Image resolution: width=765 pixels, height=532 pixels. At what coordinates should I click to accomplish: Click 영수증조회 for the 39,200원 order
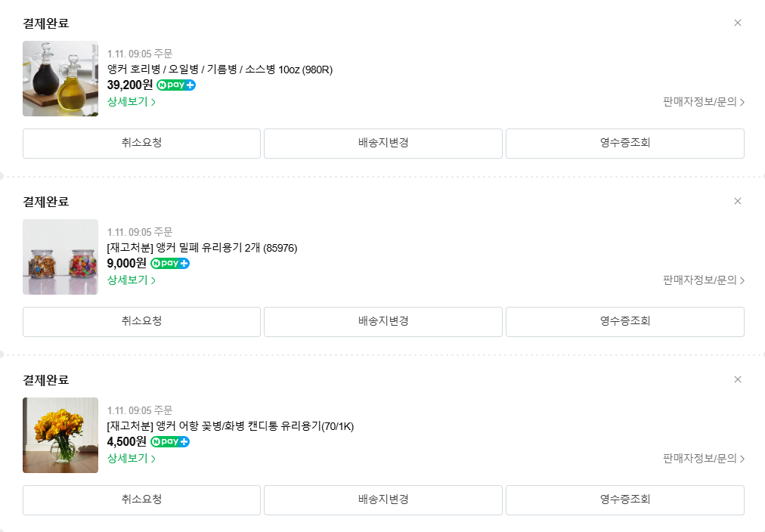pos(625,144)
